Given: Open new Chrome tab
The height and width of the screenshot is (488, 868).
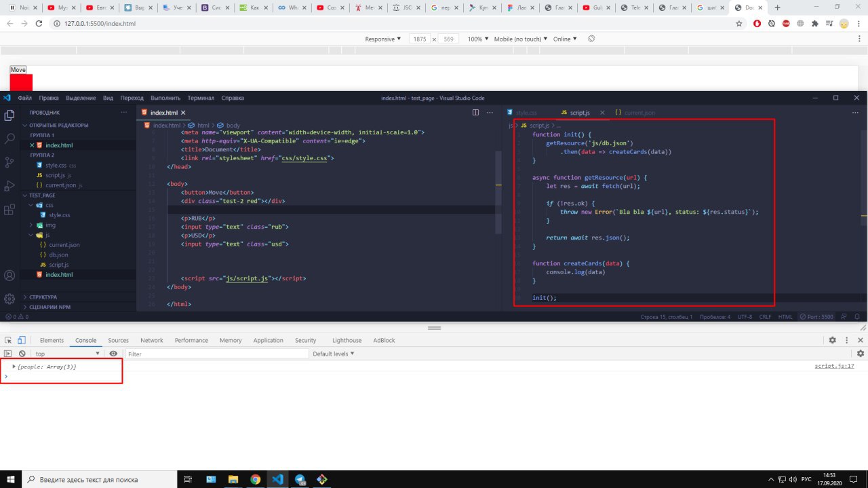Looking at the screenshot, I should (777, 7).
